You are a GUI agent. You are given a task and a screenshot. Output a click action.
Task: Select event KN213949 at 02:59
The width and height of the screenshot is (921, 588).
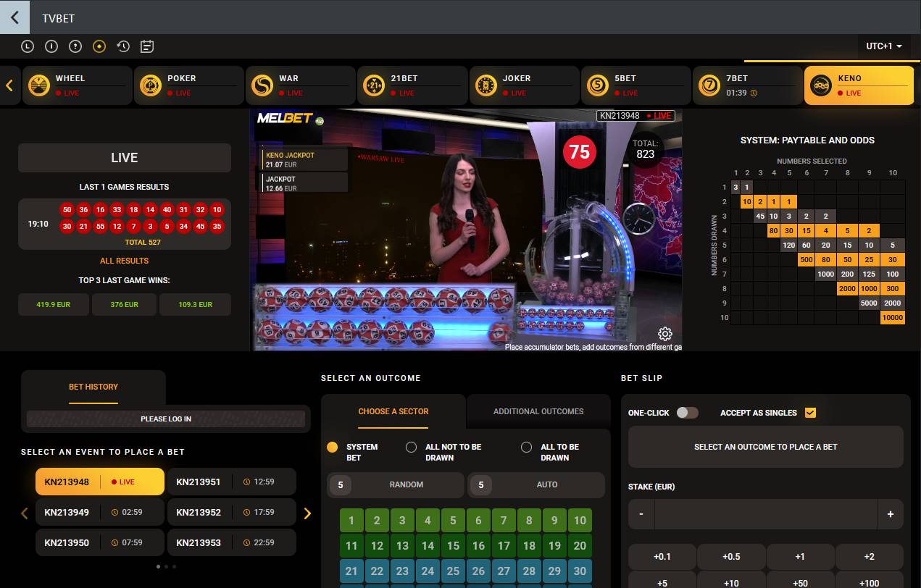tap(100, 512)
